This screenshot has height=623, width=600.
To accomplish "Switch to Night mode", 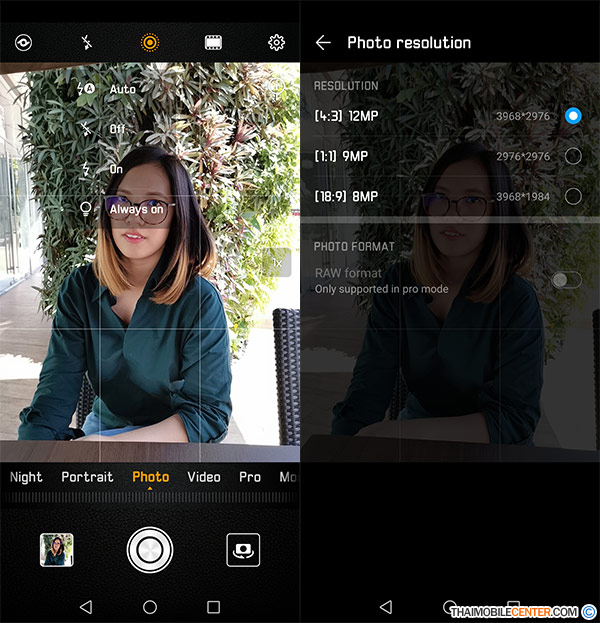I will pos(26,477).
